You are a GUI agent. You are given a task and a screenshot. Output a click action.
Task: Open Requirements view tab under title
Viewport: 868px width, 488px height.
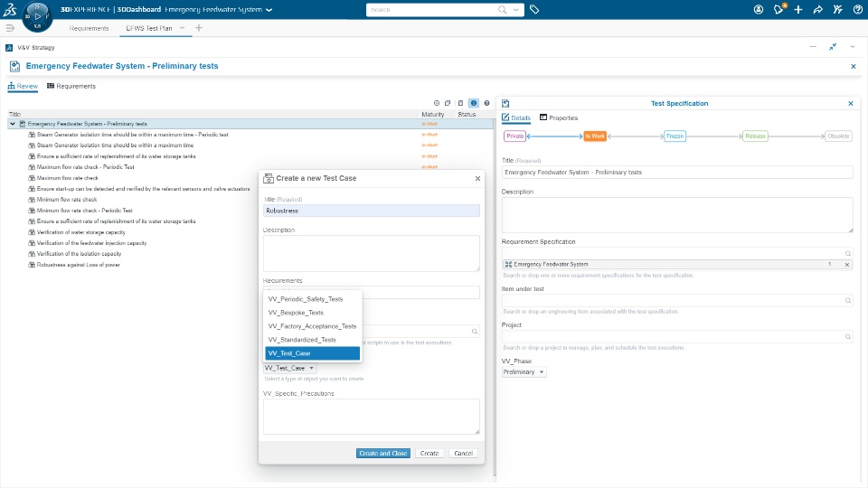click(x=71, y=87)
